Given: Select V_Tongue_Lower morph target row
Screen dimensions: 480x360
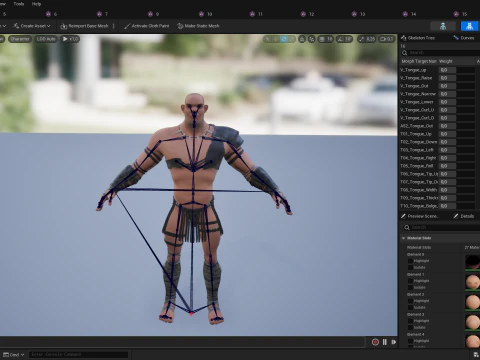Looking at the screenshot, I should [x=440, y=102].
